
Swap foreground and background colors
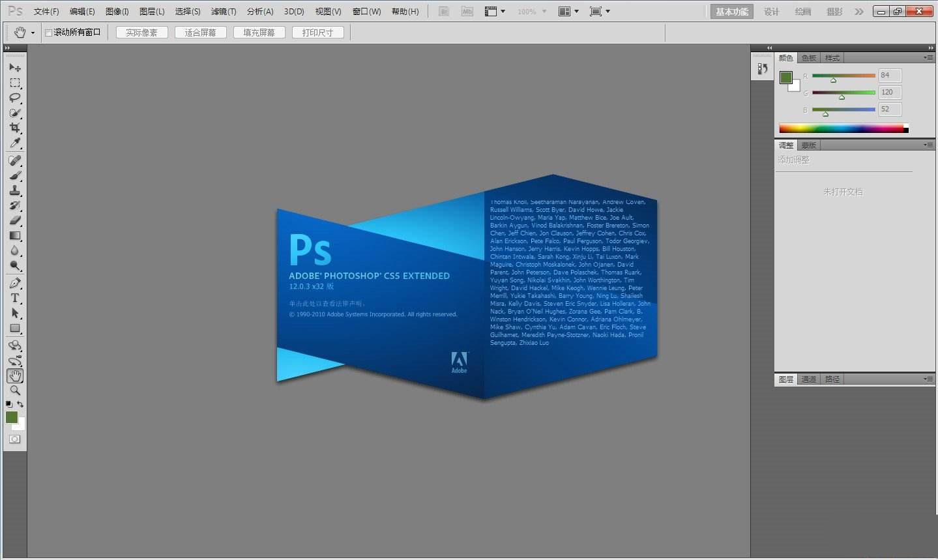pos(20,404)
